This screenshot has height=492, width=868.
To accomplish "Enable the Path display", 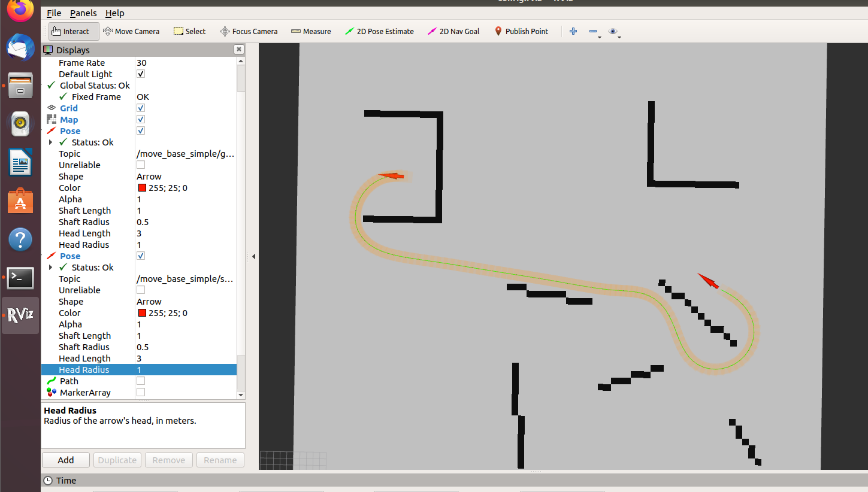I will click(x=140, y=381).
